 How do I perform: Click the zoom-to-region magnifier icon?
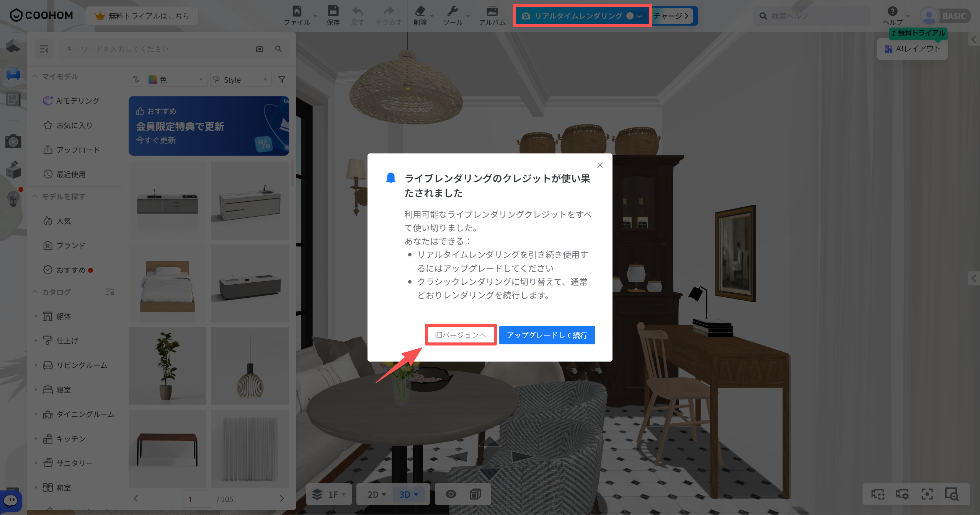pos(952,494)
